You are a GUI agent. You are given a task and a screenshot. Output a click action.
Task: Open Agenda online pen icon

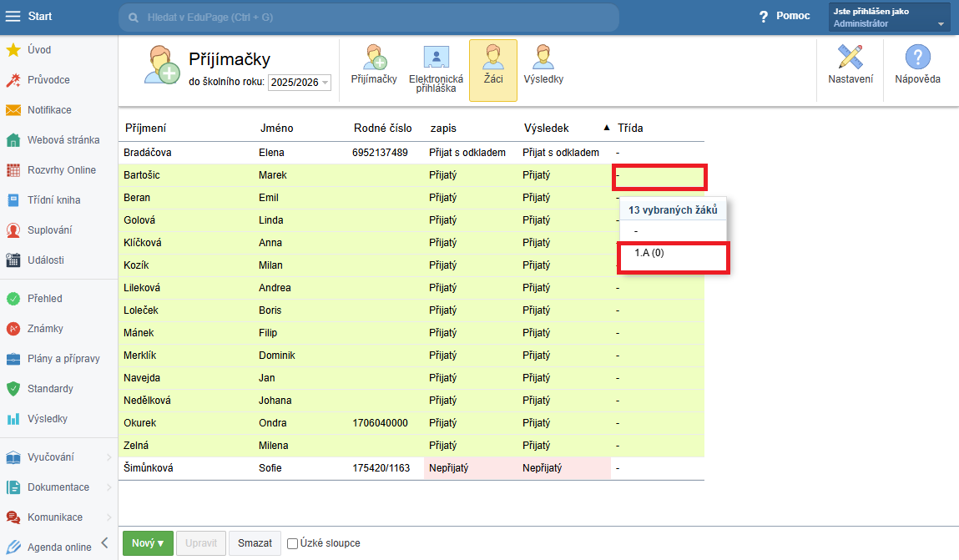pos(13,547)
